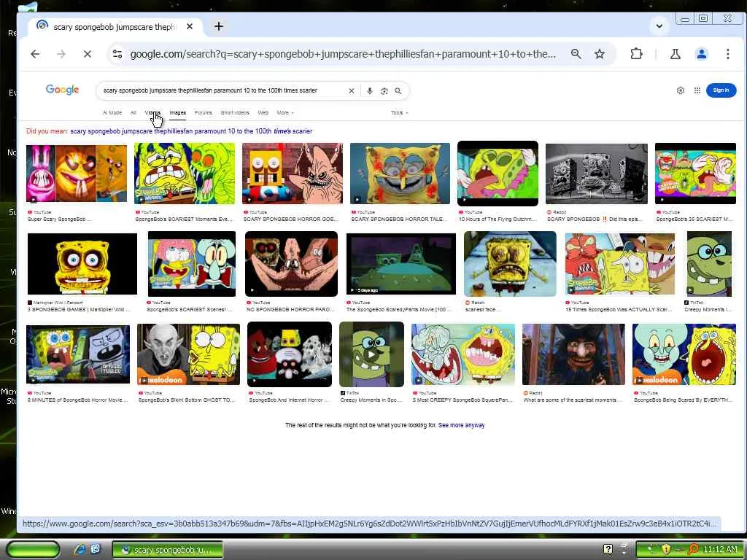The image size is (747, 560).
Task: Open SCARY SPONGEBOB HORROR GOE... thumbnail
Action: pyautogui.click(x=292, y=174)
